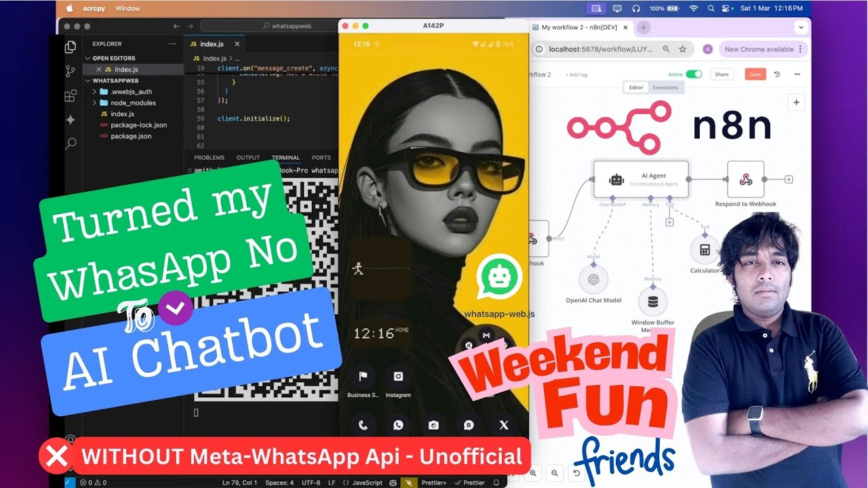Switch to the PROBLEMS panel tab
The image size is (868, 488).
(209, 157)
